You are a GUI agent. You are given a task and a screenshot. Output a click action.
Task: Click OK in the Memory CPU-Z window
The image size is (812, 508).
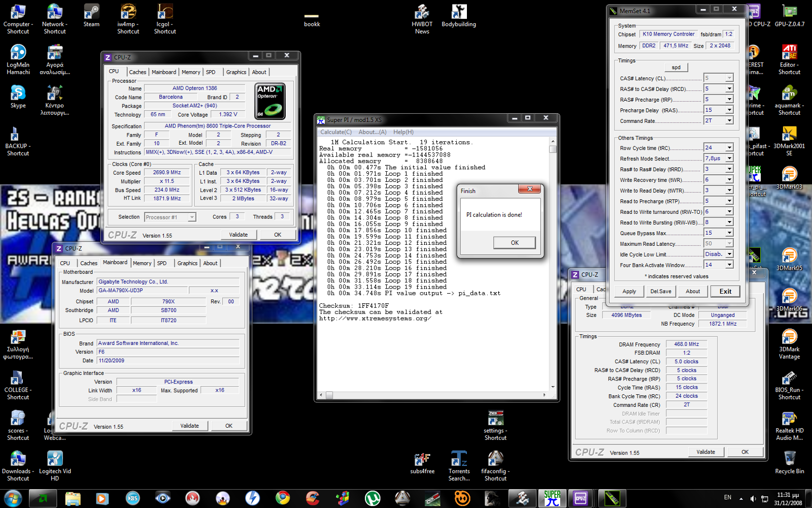[745, 452]
